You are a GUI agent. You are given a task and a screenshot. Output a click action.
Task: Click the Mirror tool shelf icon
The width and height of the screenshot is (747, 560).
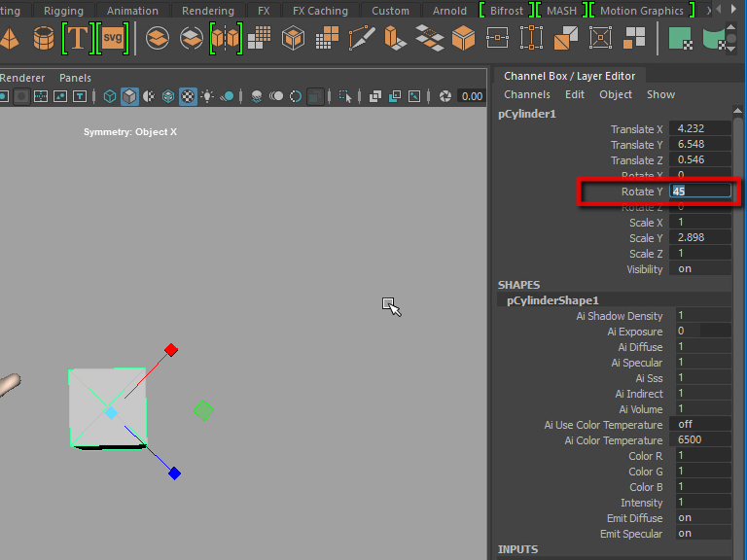(225, 39)
